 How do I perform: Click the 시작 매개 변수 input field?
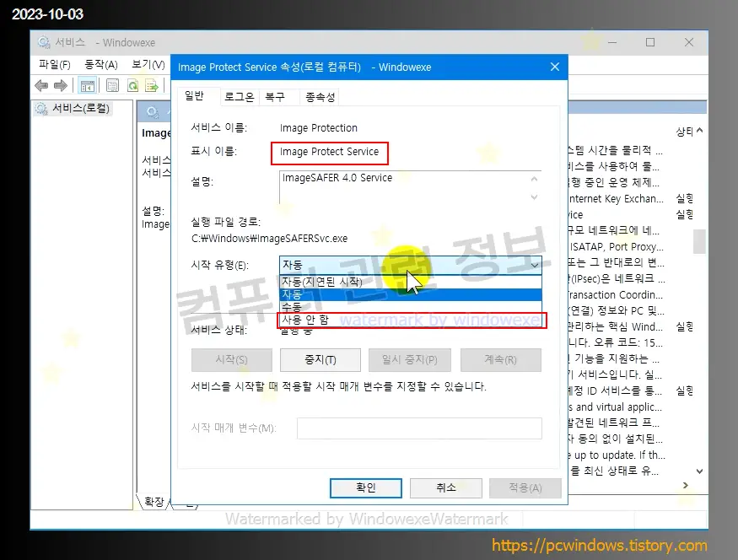pyautogui.click(x=419, y=428)
